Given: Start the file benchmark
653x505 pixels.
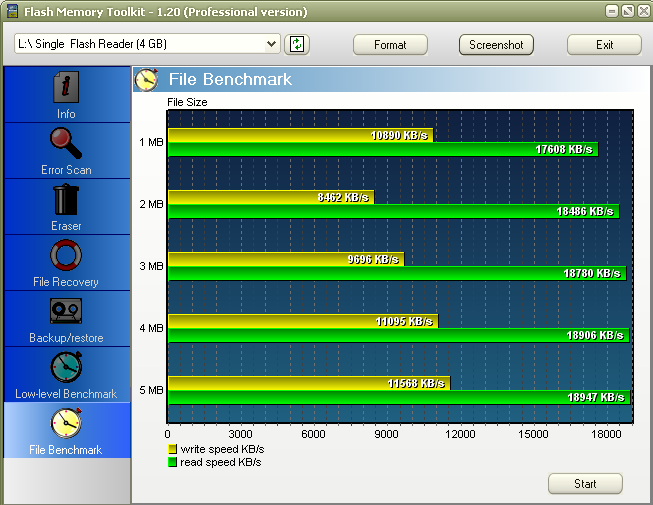Looking at the screenshot, I should (x=585, y=483).
